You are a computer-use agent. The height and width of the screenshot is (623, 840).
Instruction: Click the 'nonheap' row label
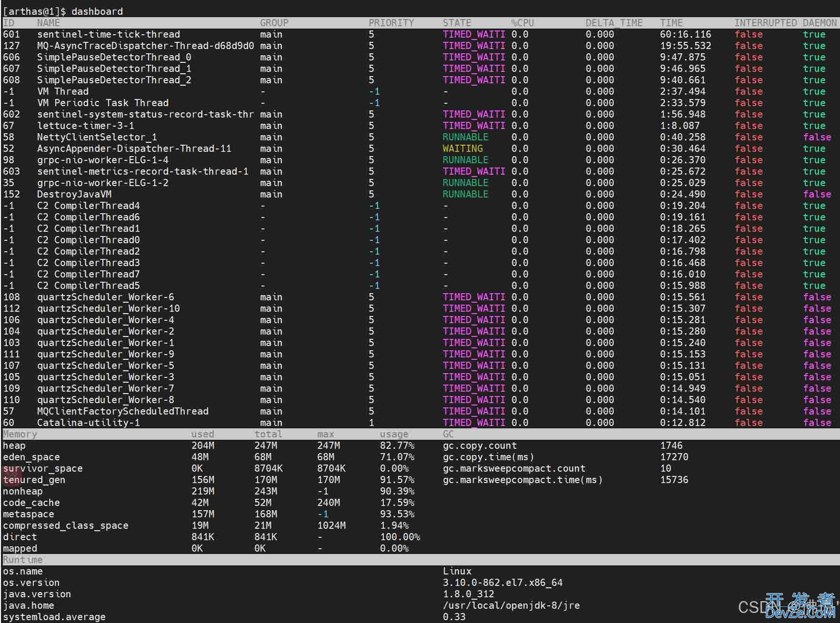(x=23, y=491)
